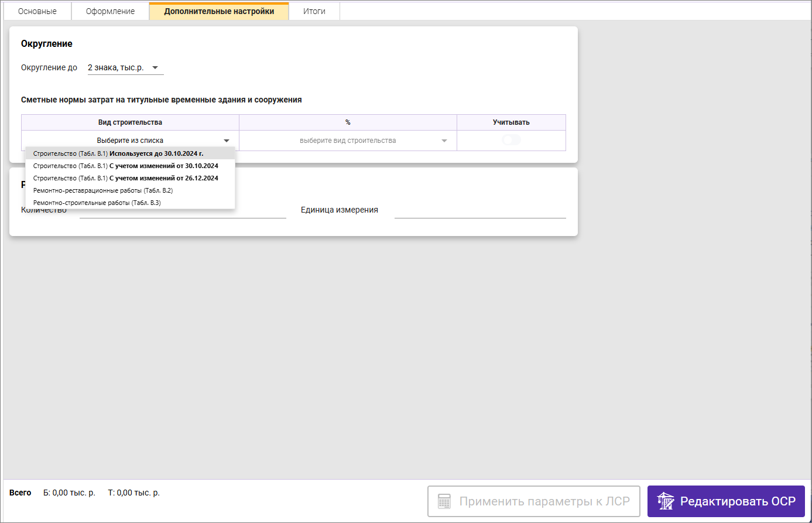The image size is (812, 523).
Task: Click the calculator icon on Применить параметры
Action: (444, 501)
